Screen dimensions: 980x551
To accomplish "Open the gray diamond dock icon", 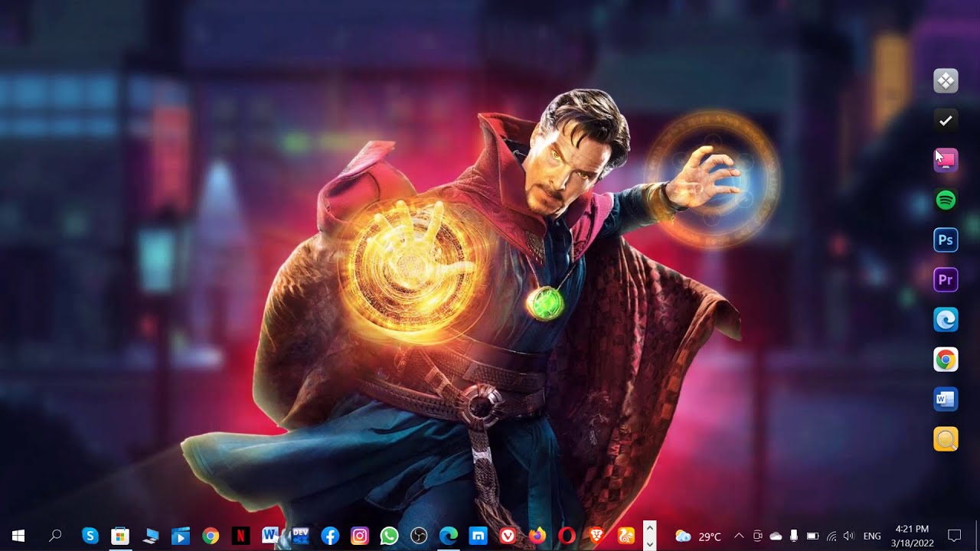I will [946, 81].
